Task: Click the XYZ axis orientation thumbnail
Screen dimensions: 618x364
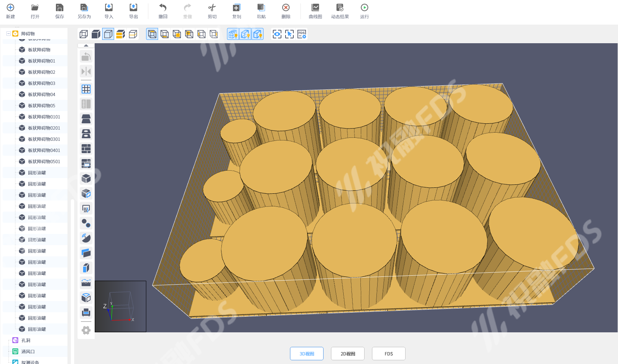Action: click(x=120, y=306)
